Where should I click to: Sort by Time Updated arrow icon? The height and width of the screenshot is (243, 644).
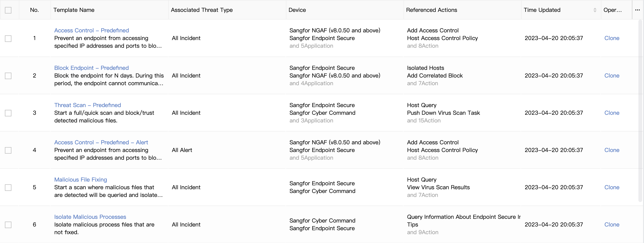point(595,10)
